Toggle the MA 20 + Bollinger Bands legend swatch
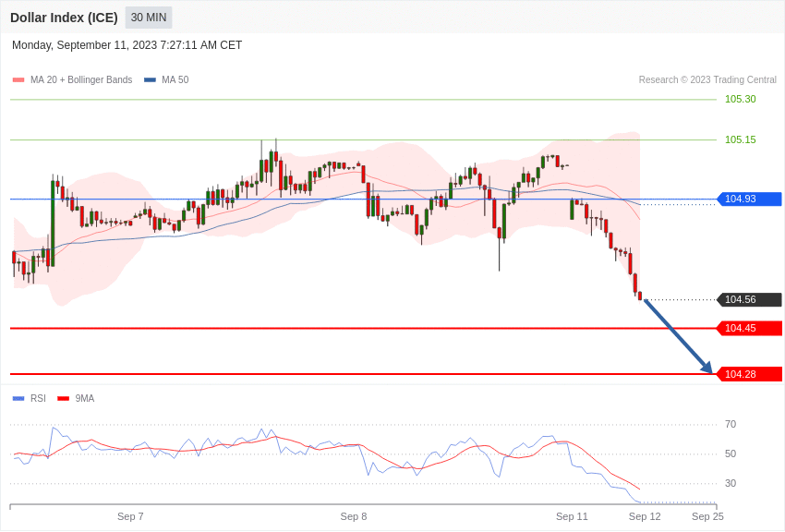The width and height of the screenshot is (785, 532). click(18, 80)
